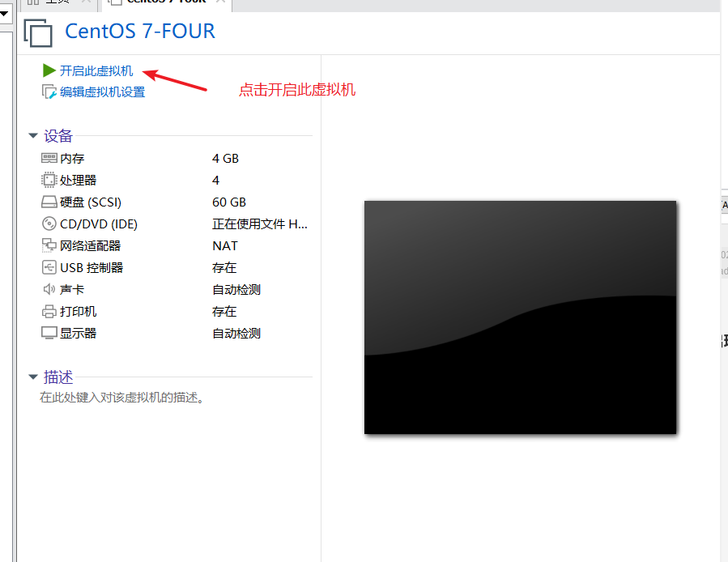Click the 存在 value for USB 控制器
Image resolution: width=728 pixels, height=562 pixels.
point(224,267)
